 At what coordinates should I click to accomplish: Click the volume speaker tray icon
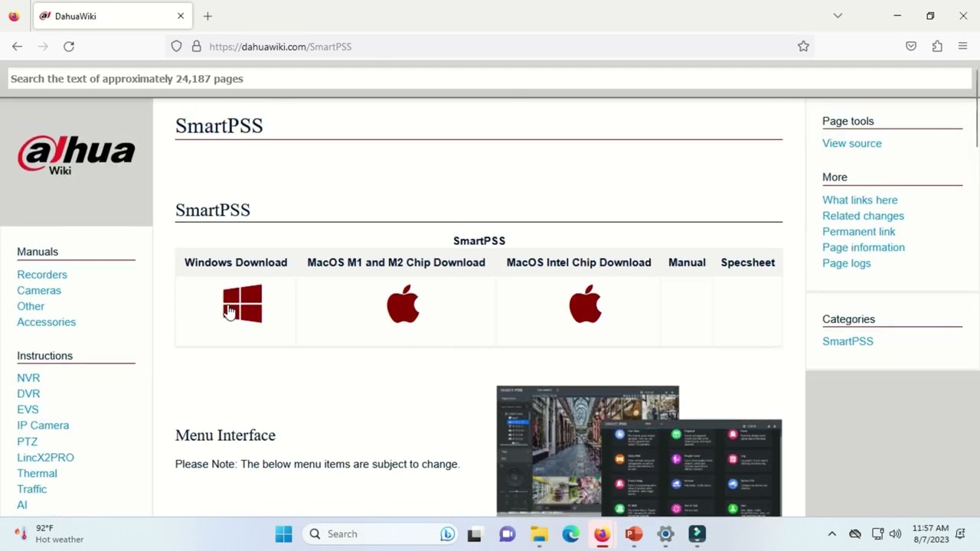point(895,534)
